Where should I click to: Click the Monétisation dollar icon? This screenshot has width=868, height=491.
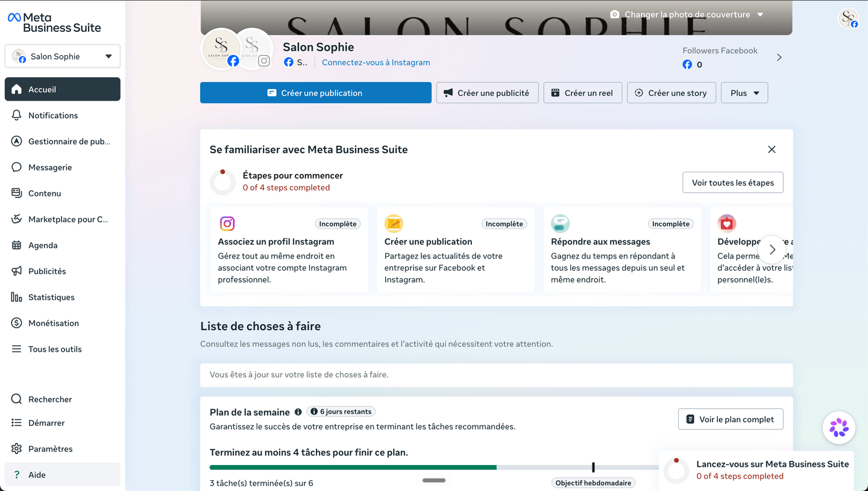[17, 323]
